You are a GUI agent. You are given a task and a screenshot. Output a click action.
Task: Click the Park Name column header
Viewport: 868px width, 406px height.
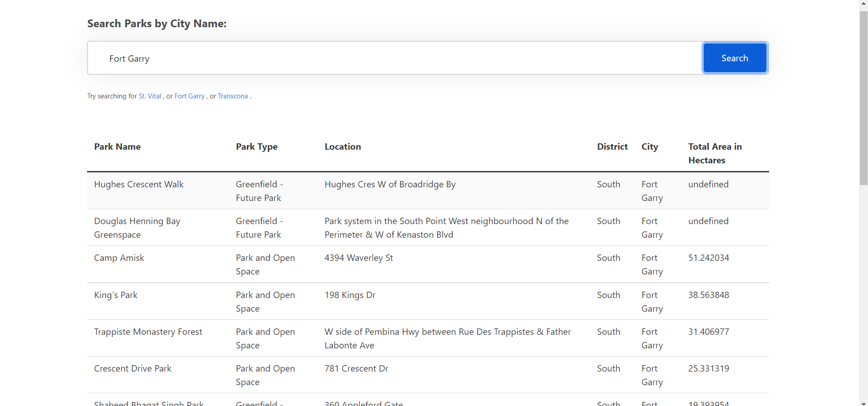tap(118, 147)
